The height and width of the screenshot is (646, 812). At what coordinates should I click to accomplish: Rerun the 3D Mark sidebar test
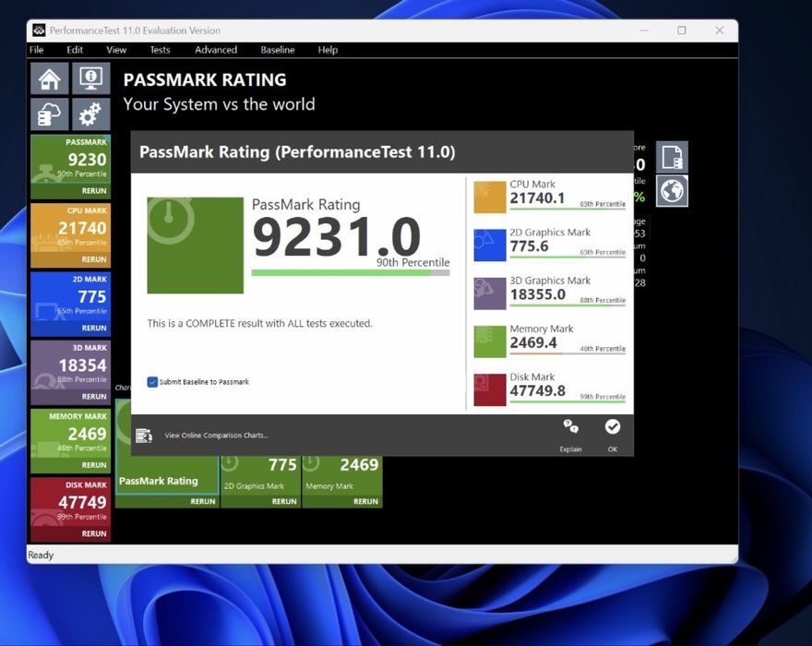click(94, 396)
